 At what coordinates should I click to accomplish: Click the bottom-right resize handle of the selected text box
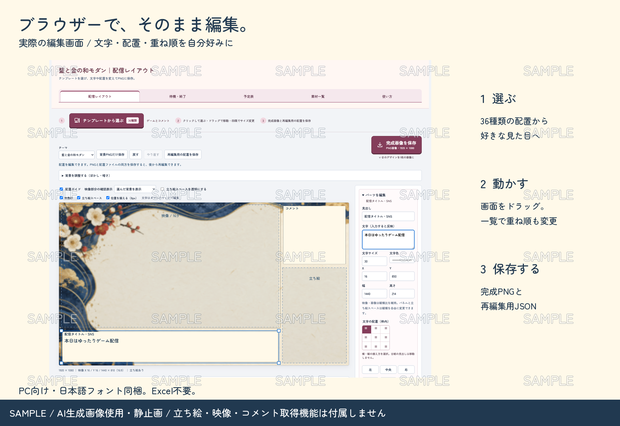[x=279, y=363]
